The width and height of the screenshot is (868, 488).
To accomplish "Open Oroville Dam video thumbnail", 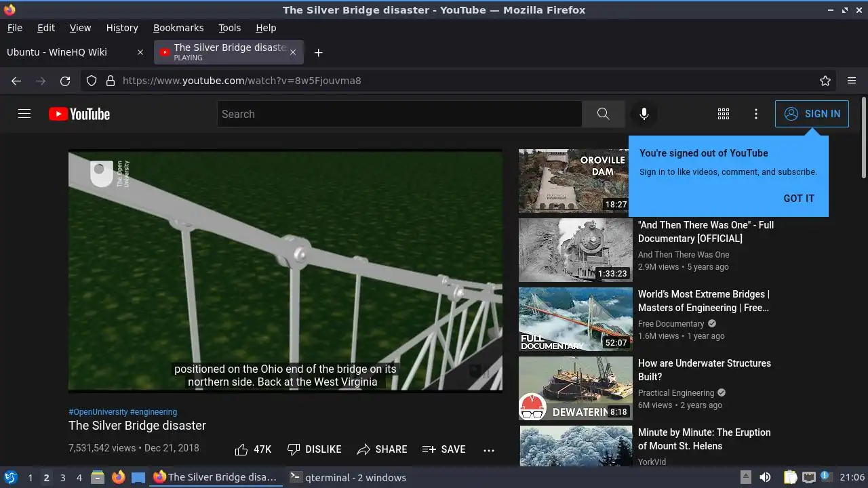I will coord(576,181).
